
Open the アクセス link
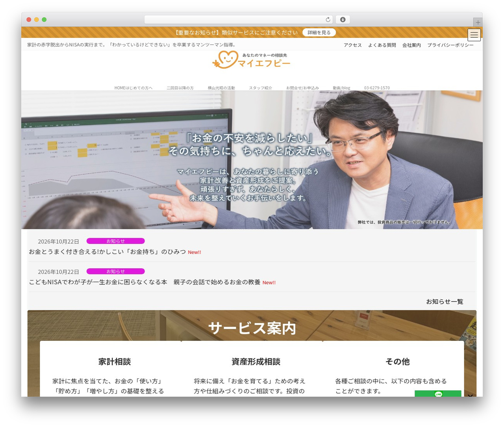click(353, 45)
